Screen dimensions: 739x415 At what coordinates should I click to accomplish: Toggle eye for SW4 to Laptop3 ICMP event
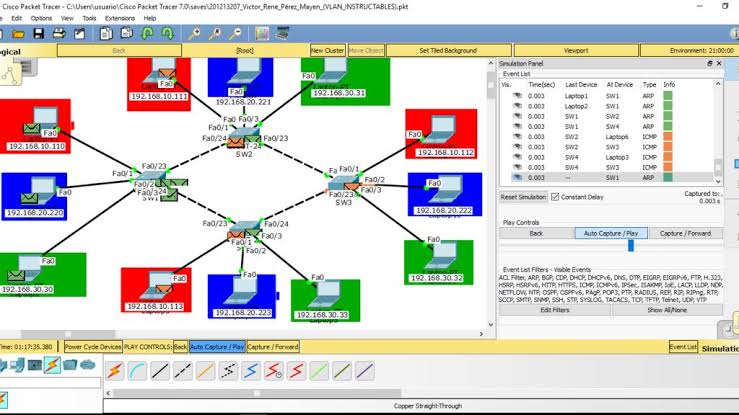pos(517,157)
